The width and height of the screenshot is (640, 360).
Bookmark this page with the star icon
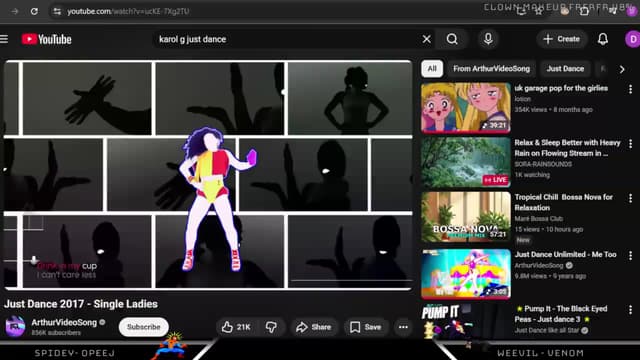tap(539, 11)
